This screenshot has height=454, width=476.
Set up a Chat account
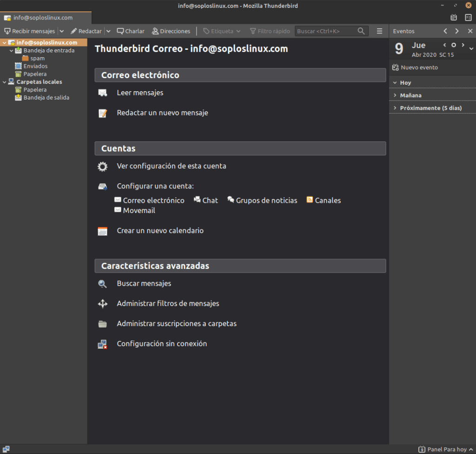pyautogui.click(x=210, y=200)
